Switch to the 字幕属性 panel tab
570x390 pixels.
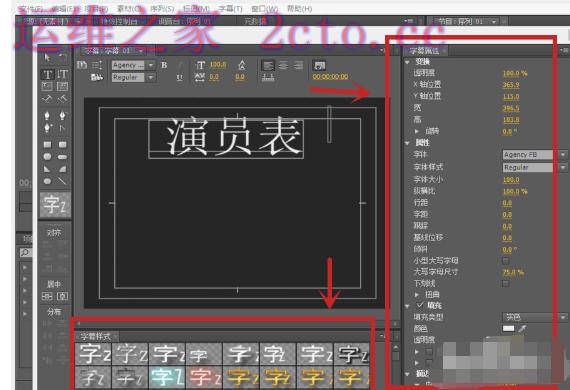click(x=424, y=51)
